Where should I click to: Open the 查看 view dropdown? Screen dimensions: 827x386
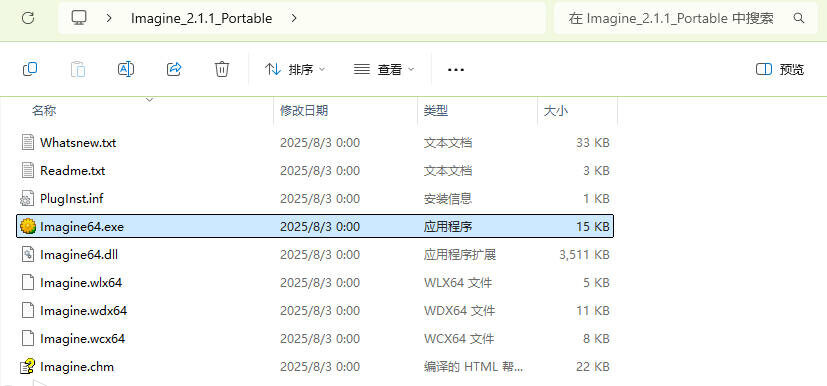(384, 69)
